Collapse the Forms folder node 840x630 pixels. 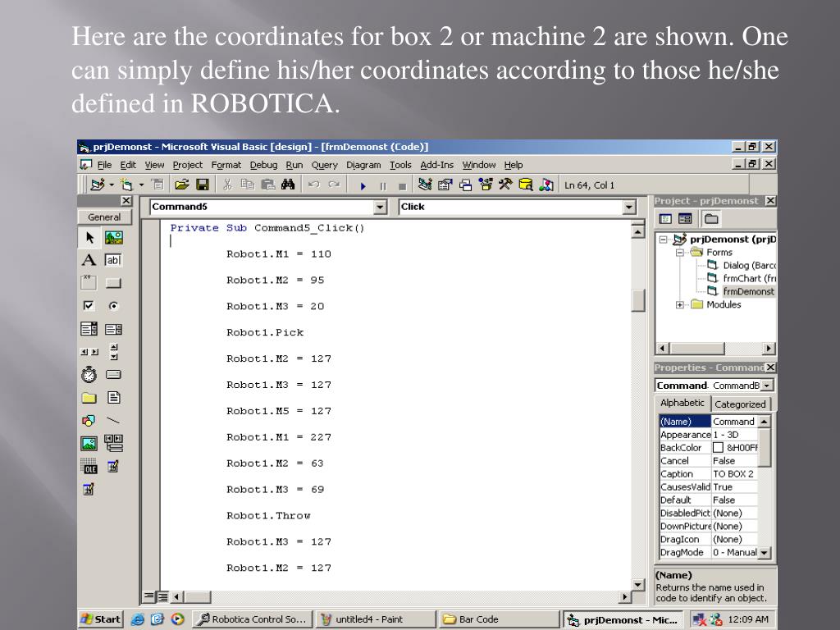pos(679,253)
